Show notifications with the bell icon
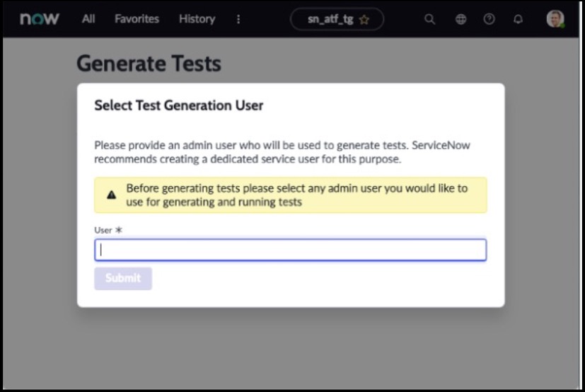Screen dimensions: 585x392 (518, 20)
